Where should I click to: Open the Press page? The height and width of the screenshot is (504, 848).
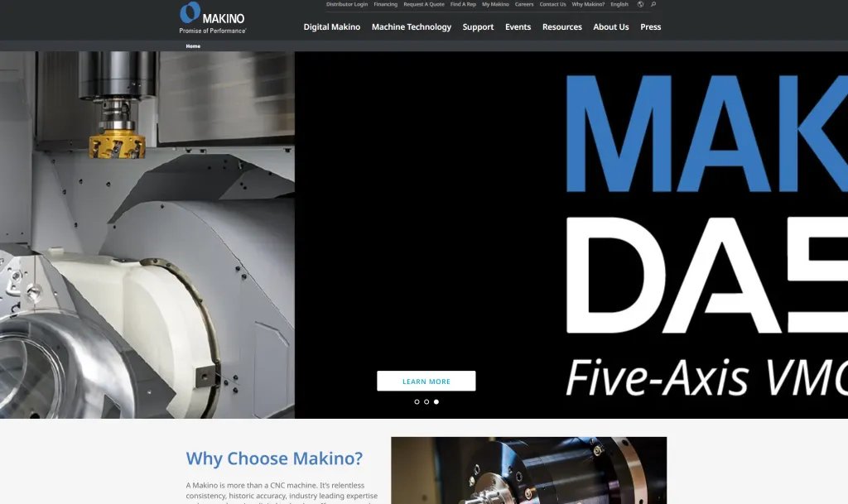point(651,27)
